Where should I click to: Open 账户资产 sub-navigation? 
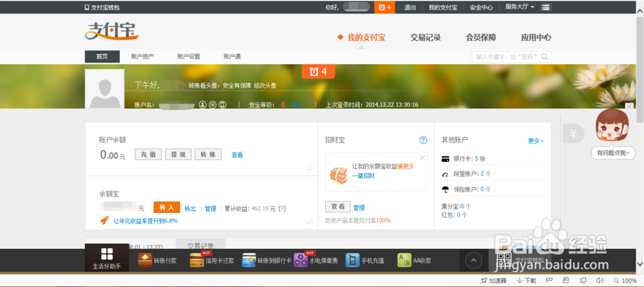(142, 57)
